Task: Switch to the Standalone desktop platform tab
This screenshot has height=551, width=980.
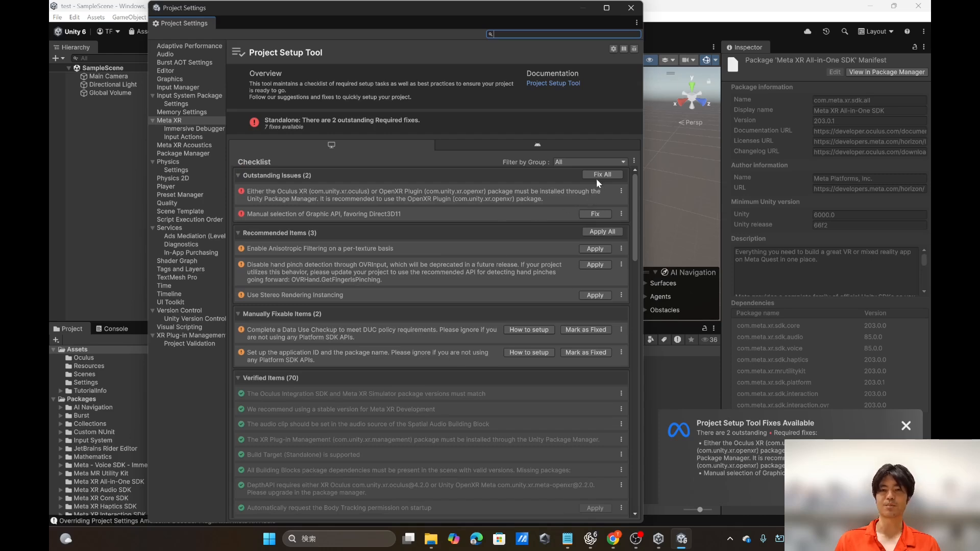Action: [331, 145]
